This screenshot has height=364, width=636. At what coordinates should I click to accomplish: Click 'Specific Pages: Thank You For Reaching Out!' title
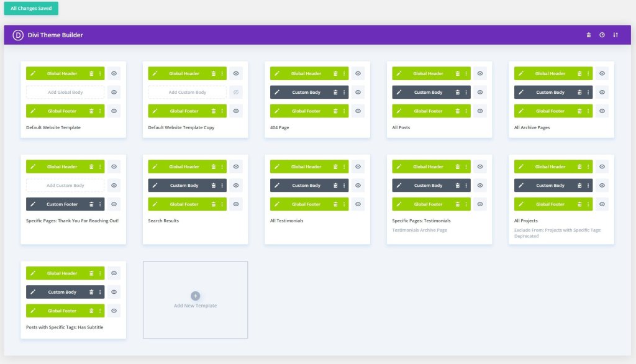point(72,221)
